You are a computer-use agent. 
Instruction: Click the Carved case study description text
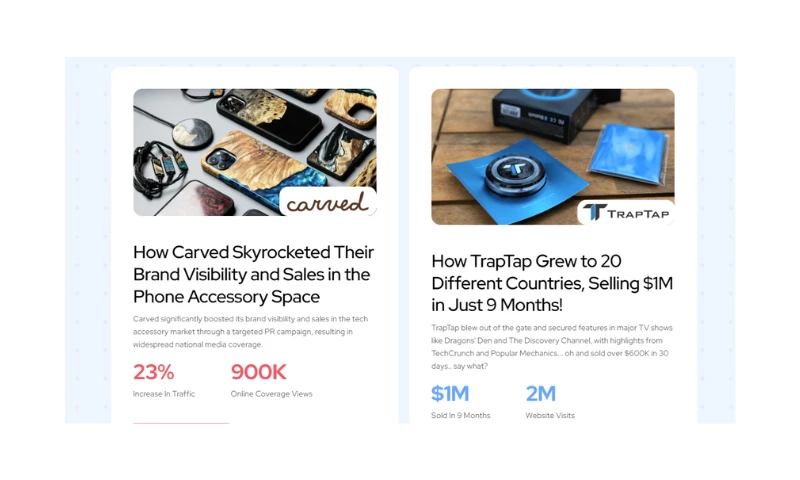coord(251,332)
